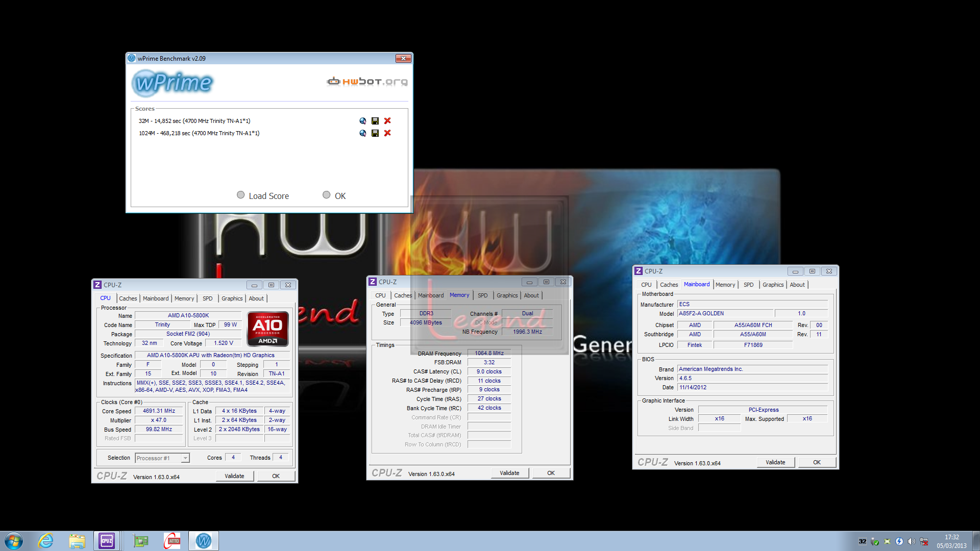View details icon for 32M score
980x551 pixels.
click(363, 121)
